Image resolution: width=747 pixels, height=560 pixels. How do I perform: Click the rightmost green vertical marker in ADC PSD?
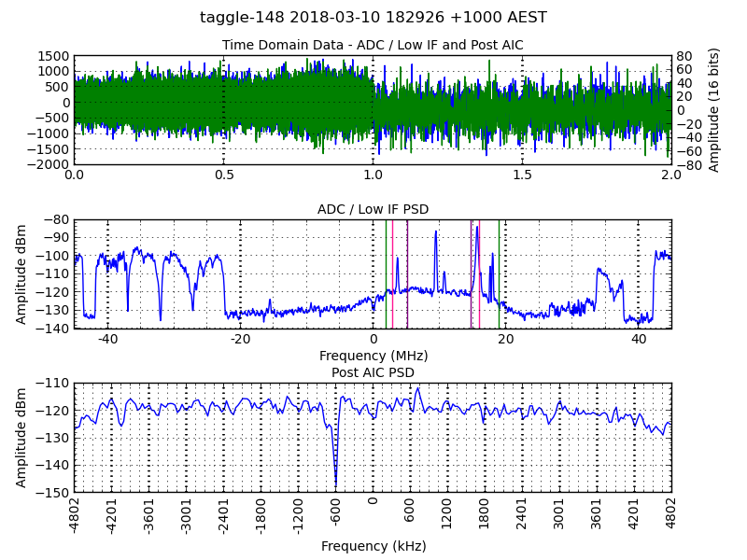click(499, 274)
